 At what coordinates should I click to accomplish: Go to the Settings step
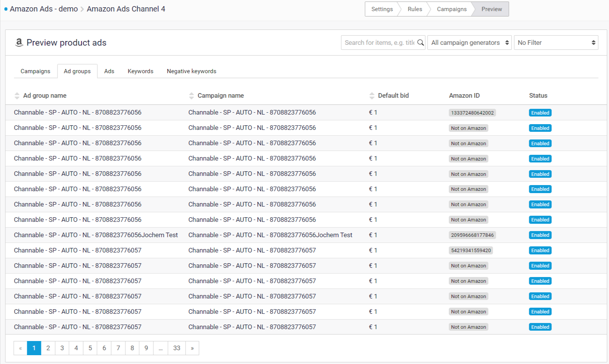(382, 9)
